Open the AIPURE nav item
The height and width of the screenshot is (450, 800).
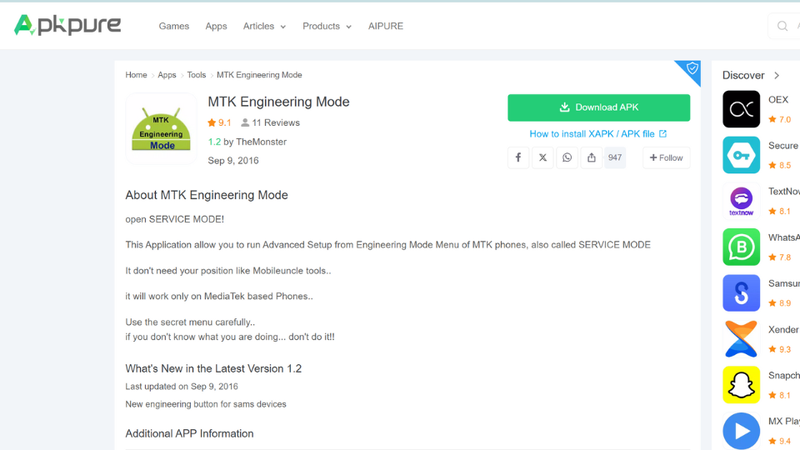tap(386, 26)
